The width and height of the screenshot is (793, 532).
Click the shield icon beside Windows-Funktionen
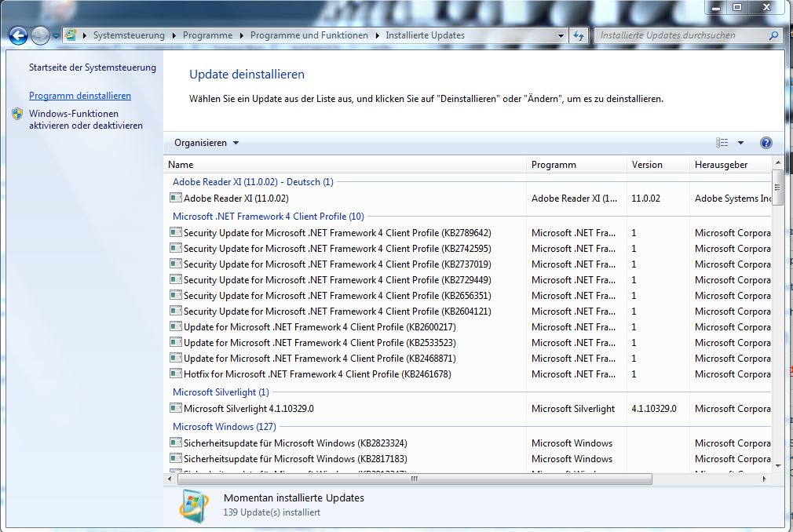(x=17, y=114)
